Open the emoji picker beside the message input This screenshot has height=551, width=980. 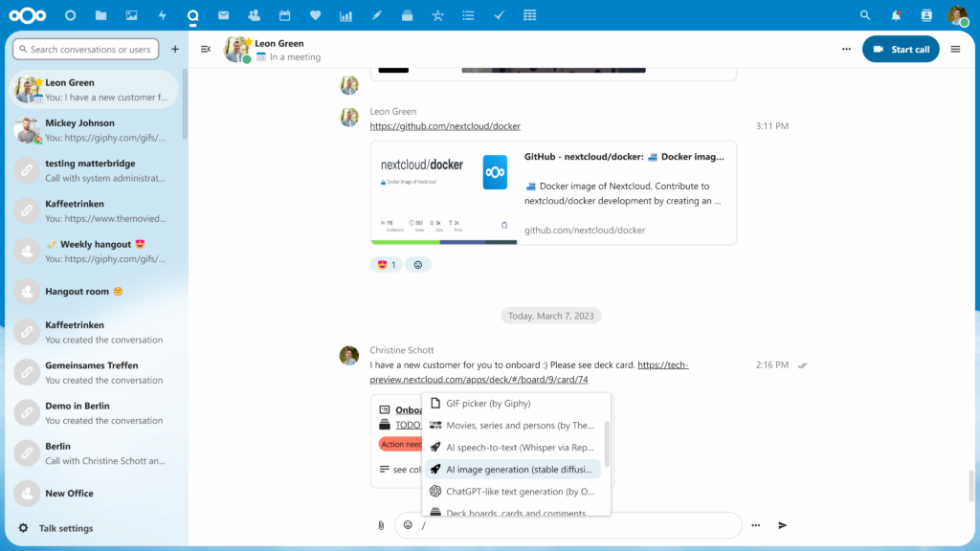(x=408, y=525)
